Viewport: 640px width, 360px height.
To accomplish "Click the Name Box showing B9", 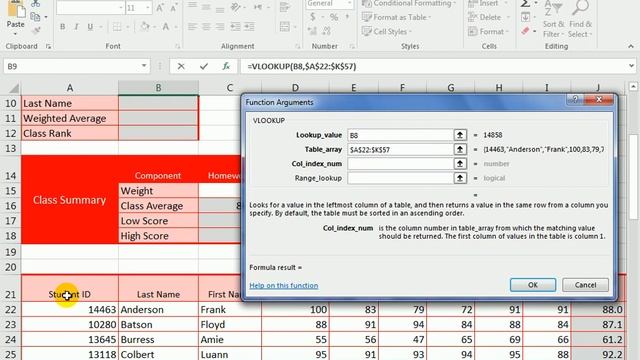I will [71, 66].
